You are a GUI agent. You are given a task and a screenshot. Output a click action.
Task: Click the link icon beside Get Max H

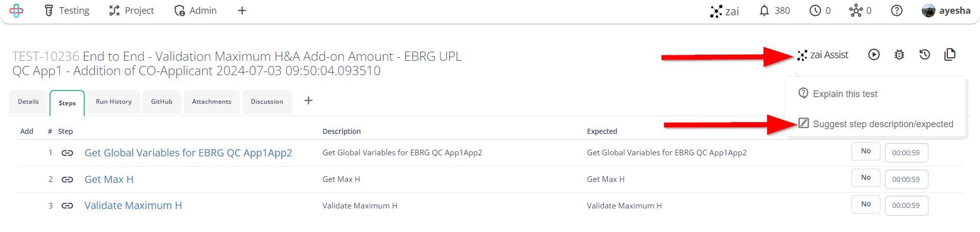(x=67, y=179)
